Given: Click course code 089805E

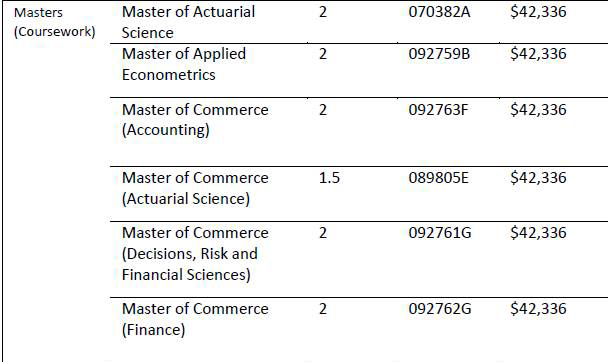Looking at the screenshot, I should (x=438, y=178).
